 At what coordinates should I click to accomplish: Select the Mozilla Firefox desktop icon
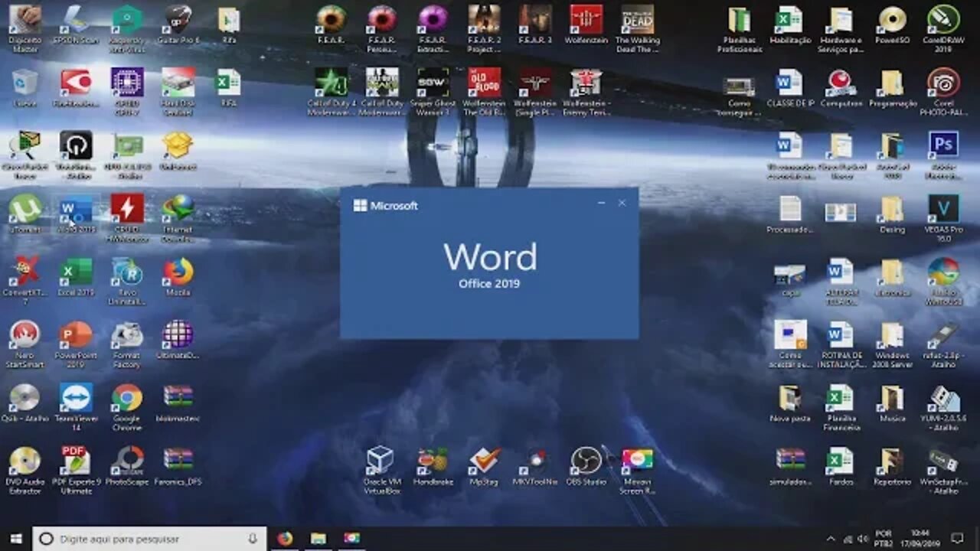coord(178,276)
